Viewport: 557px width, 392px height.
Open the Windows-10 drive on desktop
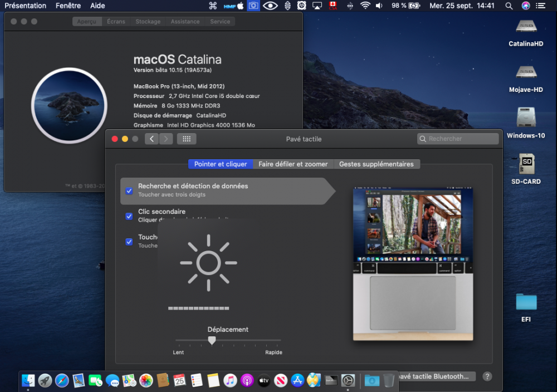526,123
